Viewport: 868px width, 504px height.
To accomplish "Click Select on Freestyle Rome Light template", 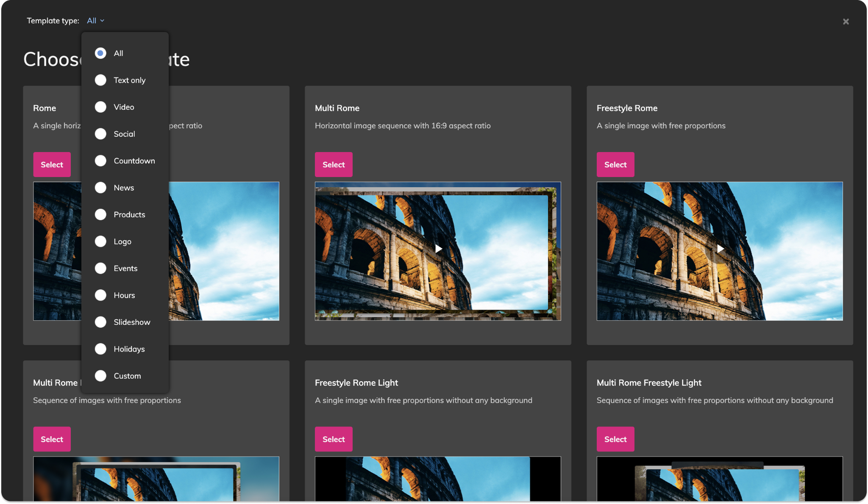I will [x=334, y=439].
